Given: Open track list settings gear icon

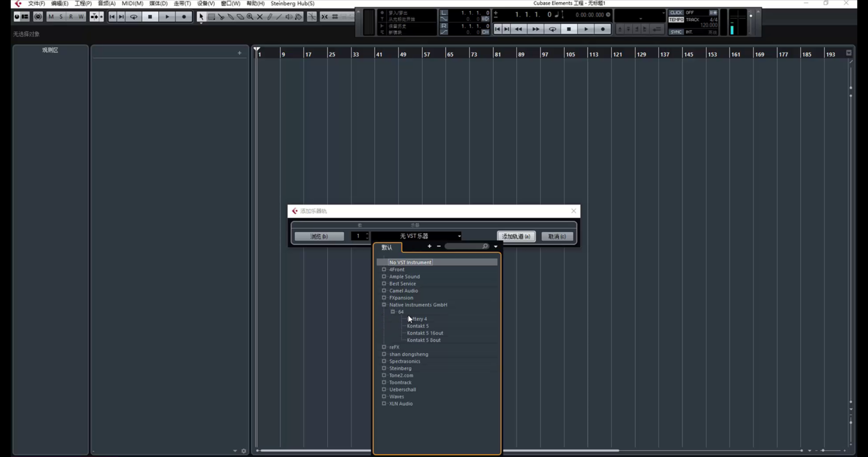Looking at the screenshot, I should 244,451.
